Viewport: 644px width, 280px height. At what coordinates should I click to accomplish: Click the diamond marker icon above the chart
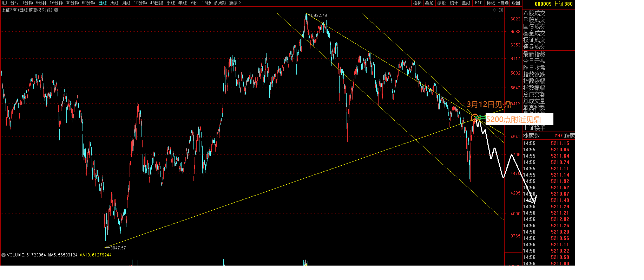tap(494, 10)
